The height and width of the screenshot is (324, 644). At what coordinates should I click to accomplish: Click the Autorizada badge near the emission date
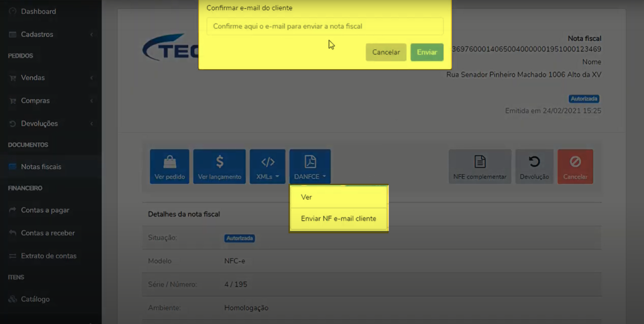584,99
